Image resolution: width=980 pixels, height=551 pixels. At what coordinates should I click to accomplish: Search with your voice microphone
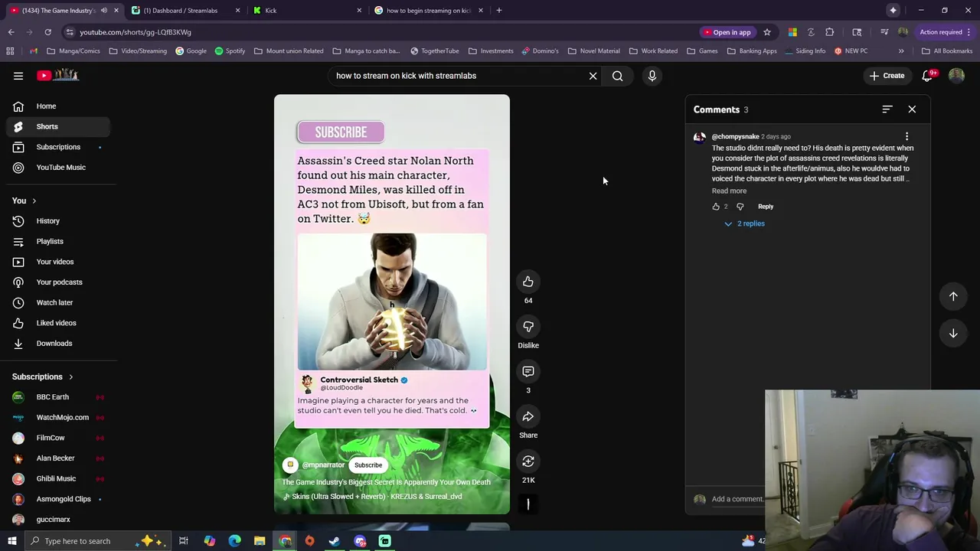652,76
